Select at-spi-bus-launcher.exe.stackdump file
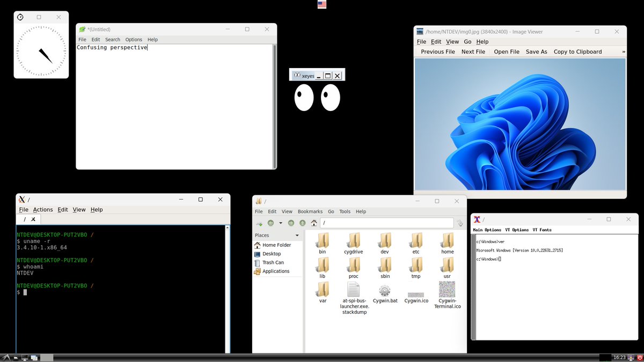Viewport: 644px width, 362px height. [354, 298]
